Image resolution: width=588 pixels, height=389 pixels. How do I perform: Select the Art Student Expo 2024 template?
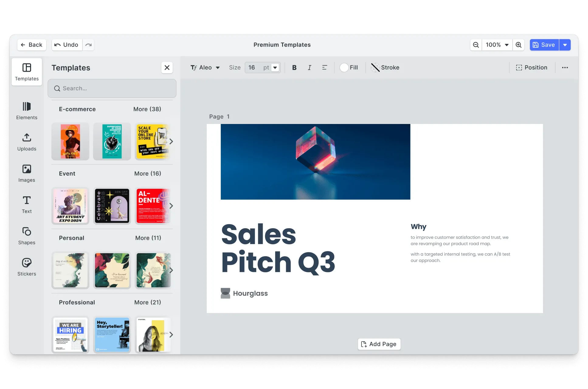coord(70,206)
